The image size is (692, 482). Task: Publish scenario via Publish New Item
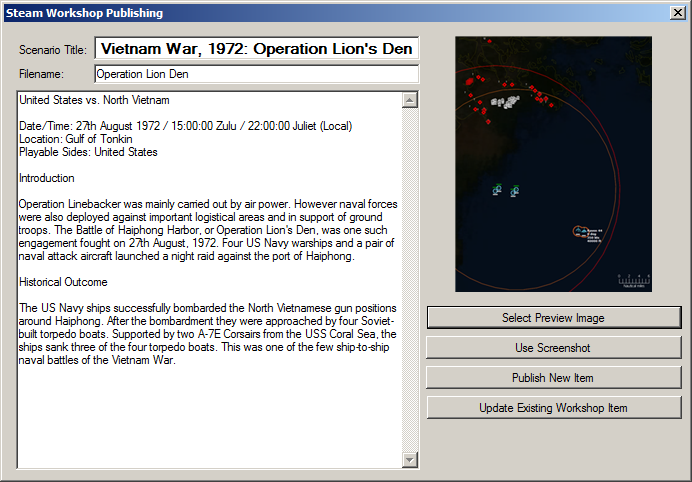point(554,378)
